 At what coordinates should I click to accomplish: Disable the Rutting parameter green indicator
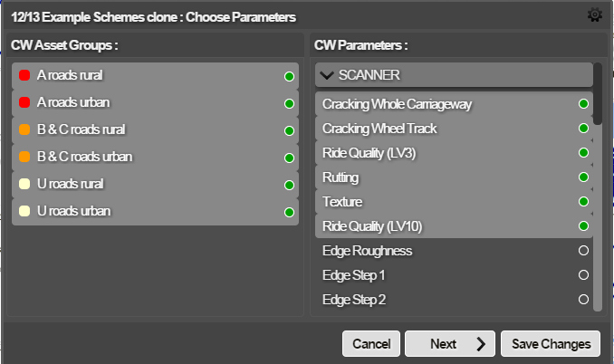click(x=583, y=177)
